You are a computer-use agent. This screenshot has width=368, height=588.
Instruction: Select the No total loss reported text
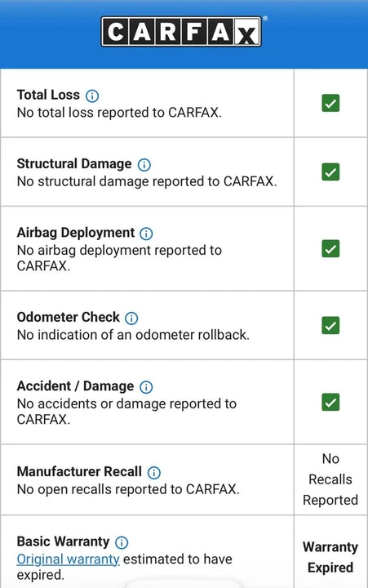119,113
